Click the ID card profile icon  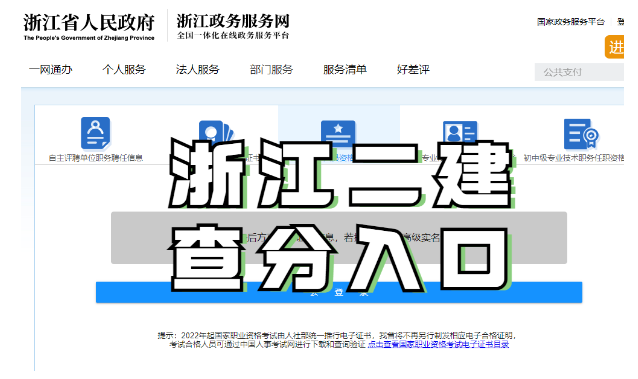[x=460, y=131]
